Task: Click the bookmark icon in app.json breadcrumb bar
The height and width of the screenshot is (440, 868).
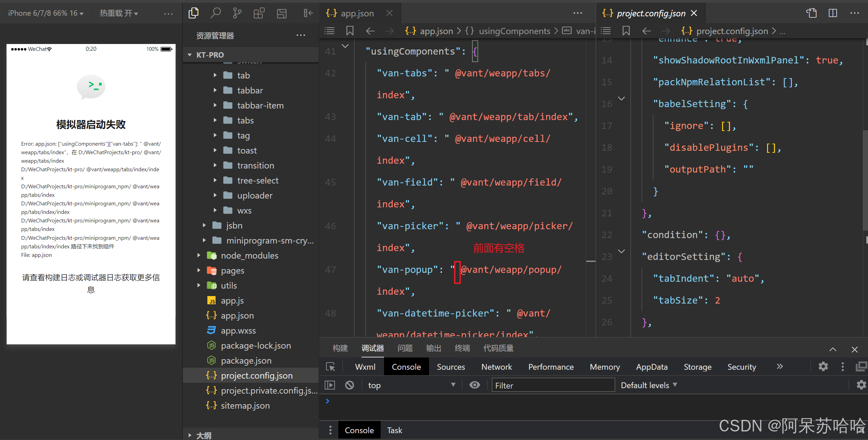Action: pos(349,31)
